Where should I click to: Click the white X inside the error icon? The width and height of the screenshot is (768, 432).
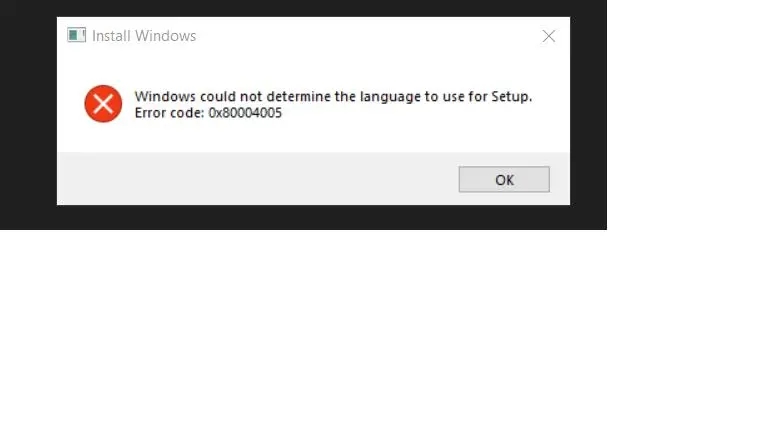103,104
